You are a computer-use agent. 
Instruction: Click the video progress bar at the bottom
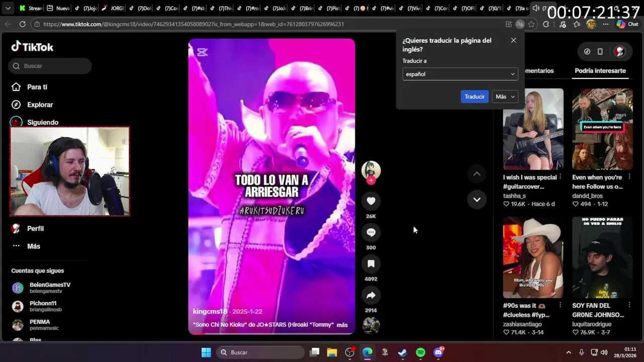pyautogui.click(x=272, y=334)
